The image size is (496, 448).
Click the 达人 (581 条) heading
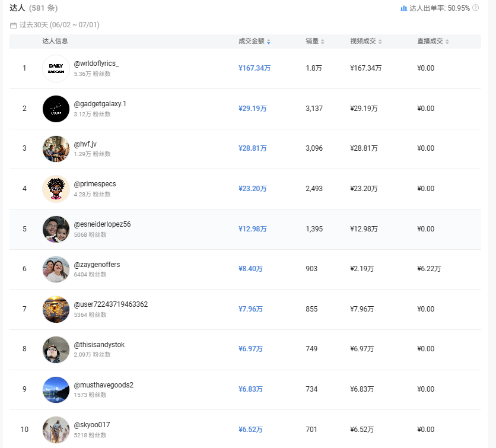click(34, 8)
